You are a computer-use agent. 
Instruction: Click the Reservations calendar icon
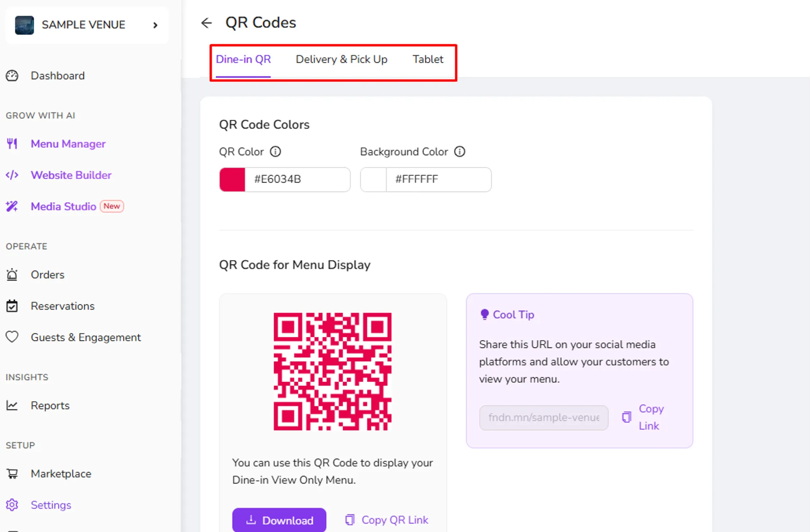coord(12,306)
